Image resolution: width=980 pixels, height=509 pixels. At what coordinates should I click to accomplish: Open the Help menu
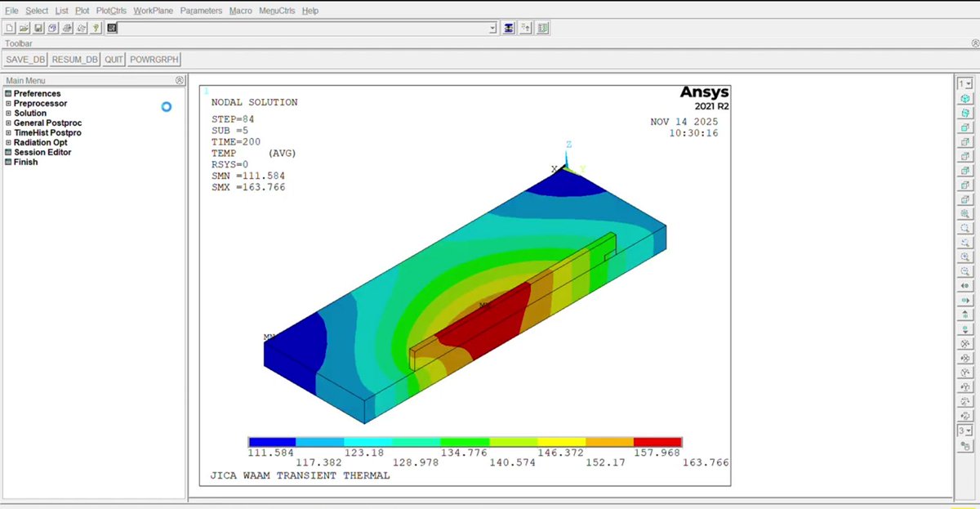pos(310,11)
